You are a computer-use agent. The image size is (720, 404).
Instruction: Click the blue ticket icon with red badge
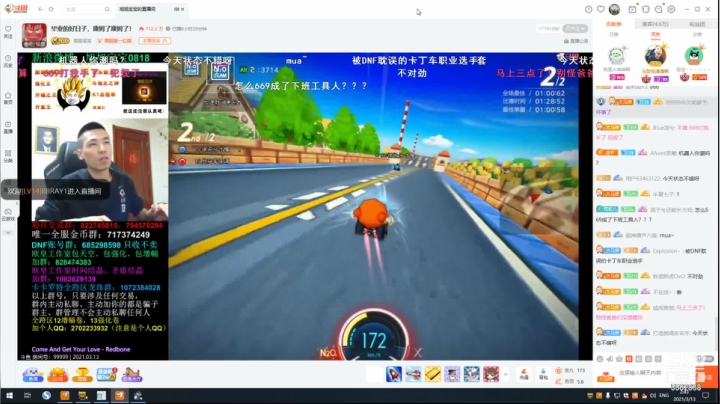click(x=107, y=375)
